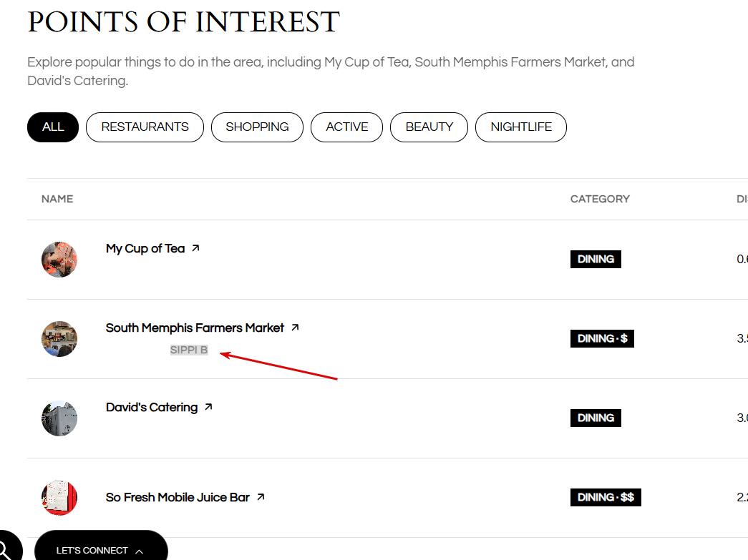The height and width of the screenshot is (560, 748).
Task: Click the So Fresh Mobile Juice Bar thumbnail
Action: (x=59, y=498)
